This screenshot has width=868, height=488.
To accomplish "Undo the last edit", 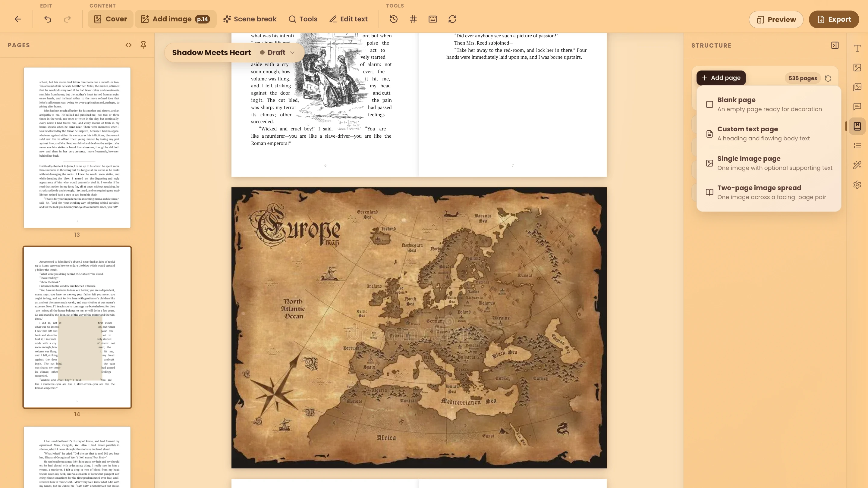I will point(48,19).
